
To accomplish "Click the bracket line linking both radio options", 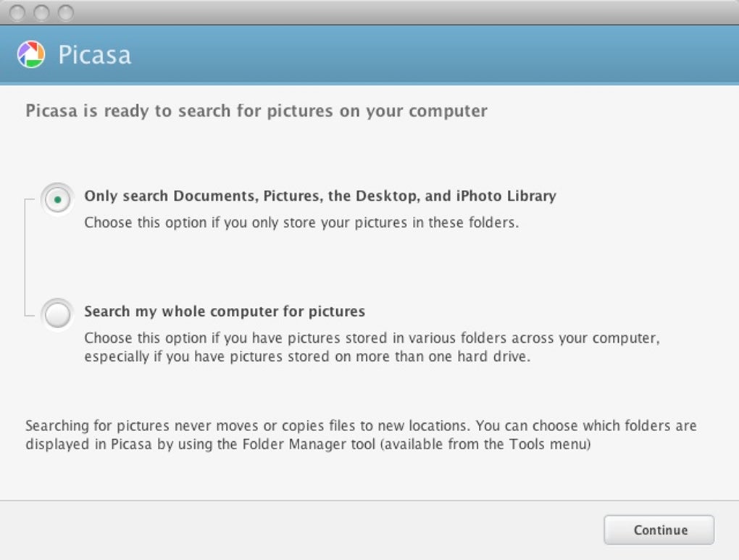I will [25, 257].
